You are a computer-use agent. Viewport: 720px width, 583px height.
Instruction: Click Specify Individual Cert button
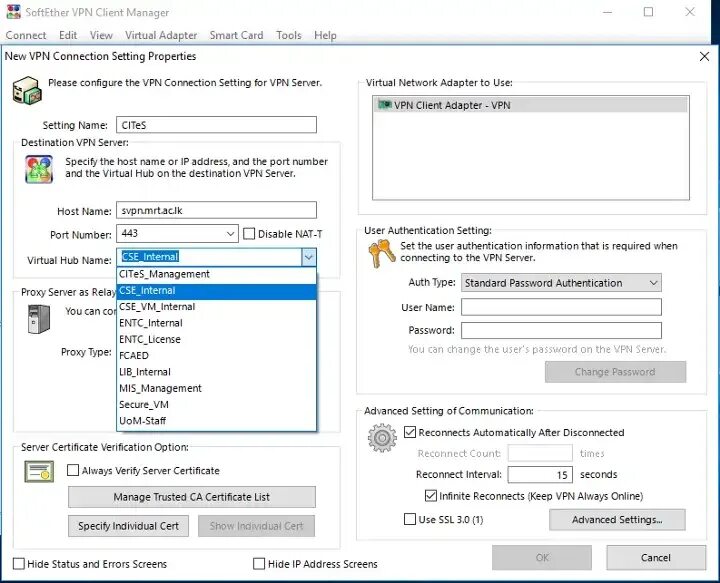(128, 526)
